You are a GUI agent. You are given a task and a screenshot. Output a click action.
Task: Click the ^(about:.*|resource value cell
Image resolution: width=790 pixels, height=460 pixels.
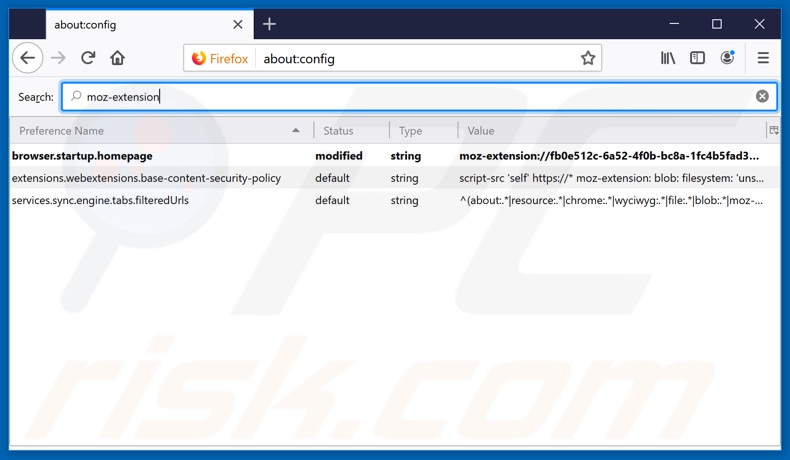(x=611, y=200)
